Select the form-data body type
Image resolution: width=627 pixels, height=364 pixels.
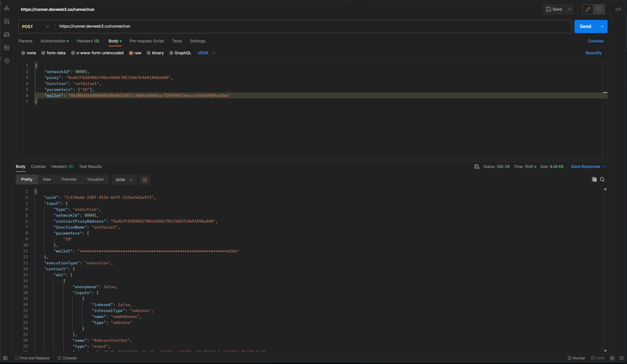point(53,53)
